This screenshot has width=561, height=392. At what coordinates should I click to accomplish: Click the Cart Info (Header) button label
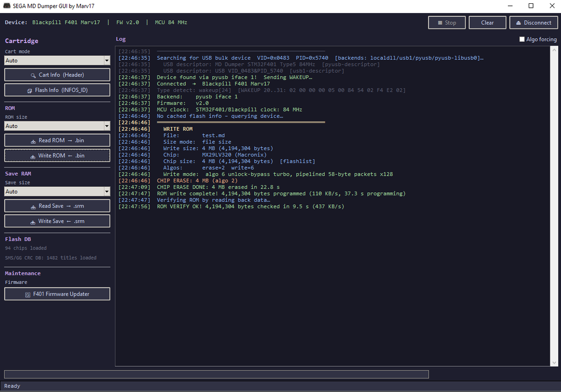61,75
